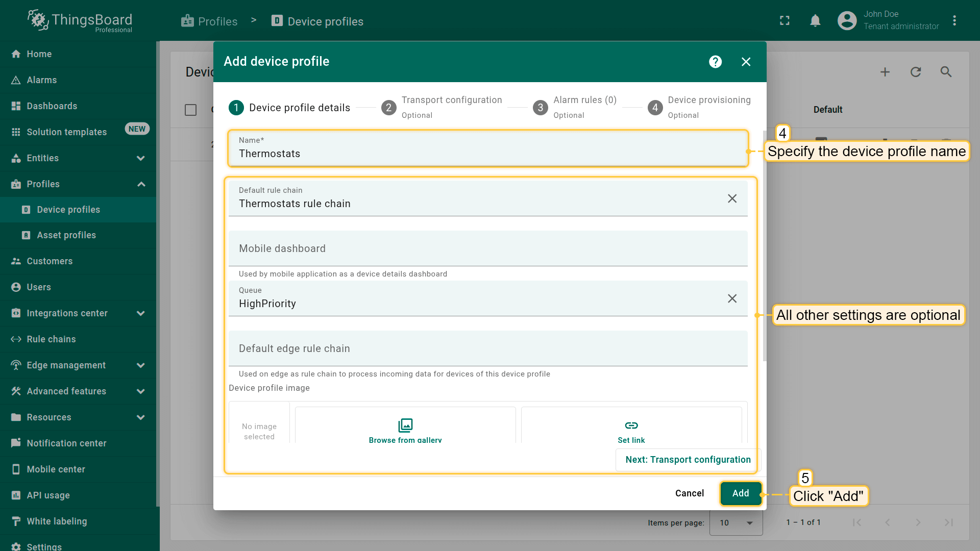Click the Add button
The height and width of the screenshot is (551, 980).
[741, 493]
